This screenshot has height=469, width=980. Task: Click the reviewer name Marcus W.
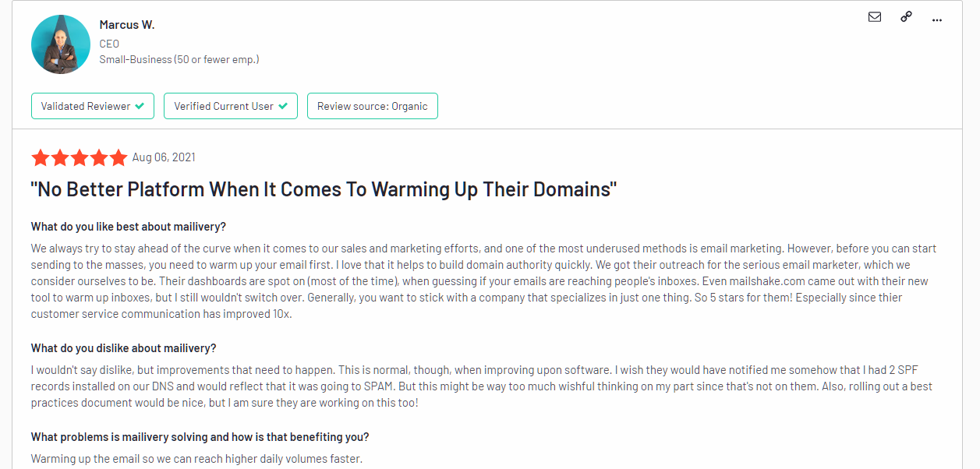point(127,25)
